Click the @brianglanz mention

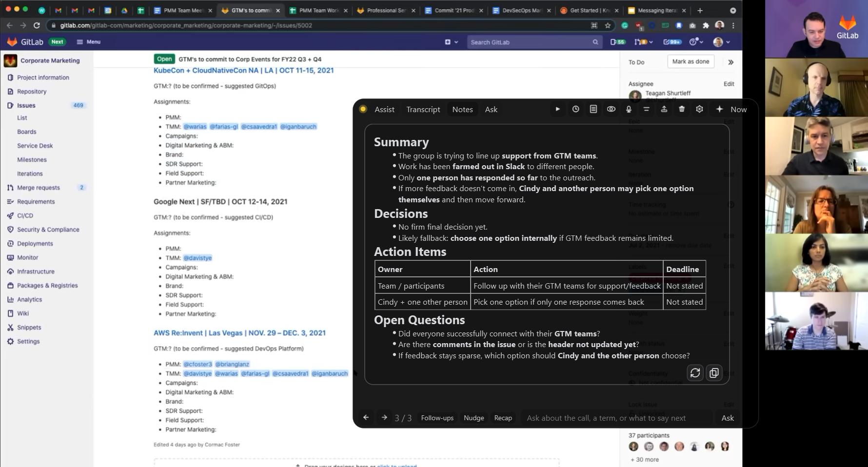(232, 364)
